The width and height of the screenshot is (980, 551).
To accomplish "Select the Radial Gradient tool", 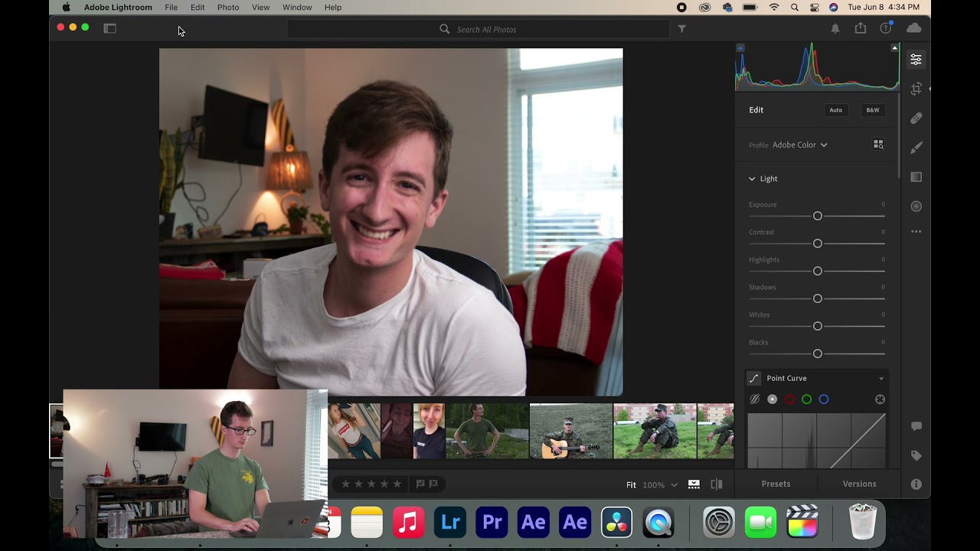I will 916,207.
